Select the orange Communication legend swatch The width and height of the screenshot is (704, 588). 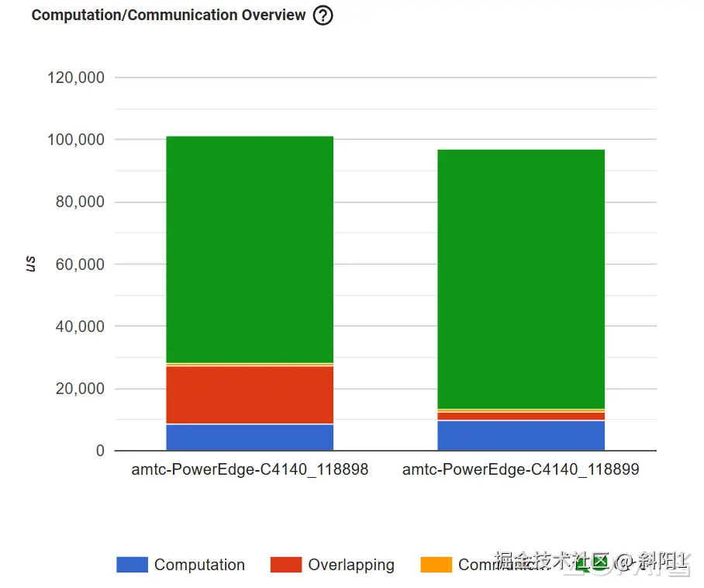436,565
